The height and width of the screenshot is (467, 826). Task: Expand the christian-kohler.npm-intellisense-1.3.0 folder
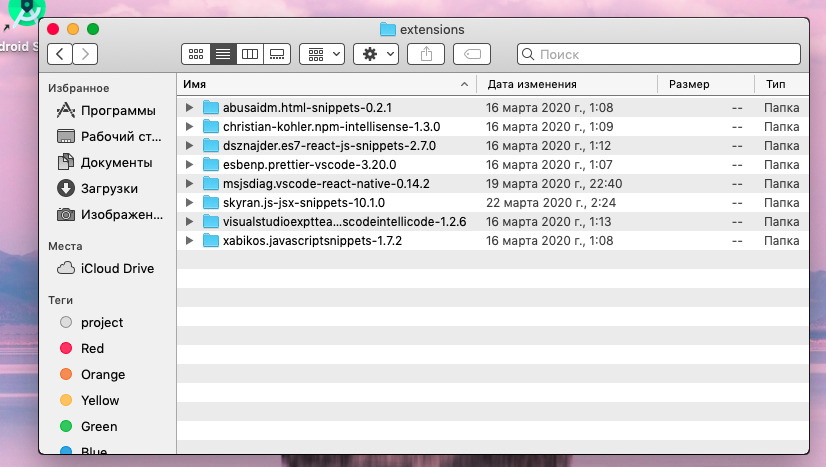pos(189,126)
